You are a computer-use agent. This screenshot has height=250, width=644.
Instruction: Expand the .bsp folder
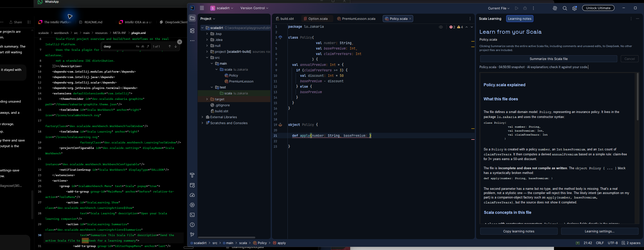pyautogui.click(x=207, y=34)
